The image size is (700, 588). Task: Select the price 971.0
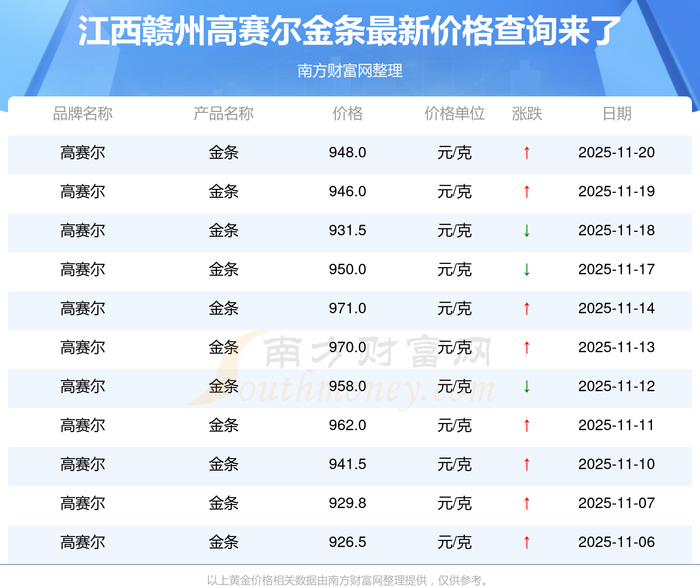pos(347,308)
